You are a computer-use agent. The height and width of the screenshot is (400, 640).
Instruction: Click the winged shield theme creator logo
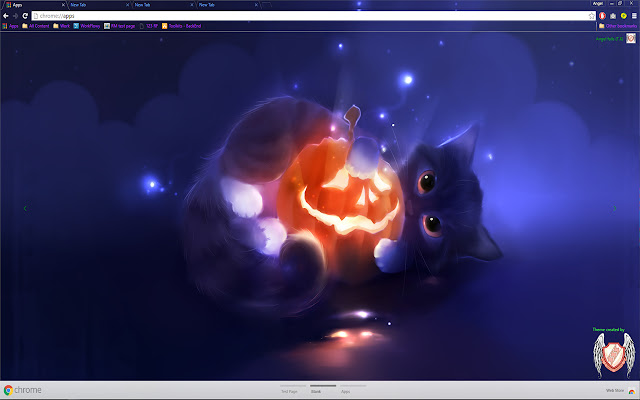tap(614, 355)
